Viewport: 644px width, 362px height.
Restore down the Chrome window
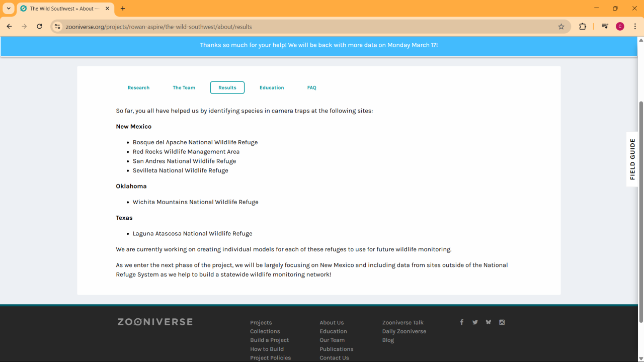coord(615,8)
